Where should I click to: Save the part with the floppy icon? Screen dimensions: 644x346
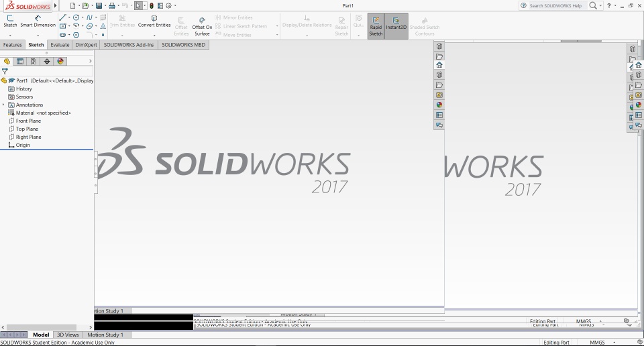click(x=99, y=6)
